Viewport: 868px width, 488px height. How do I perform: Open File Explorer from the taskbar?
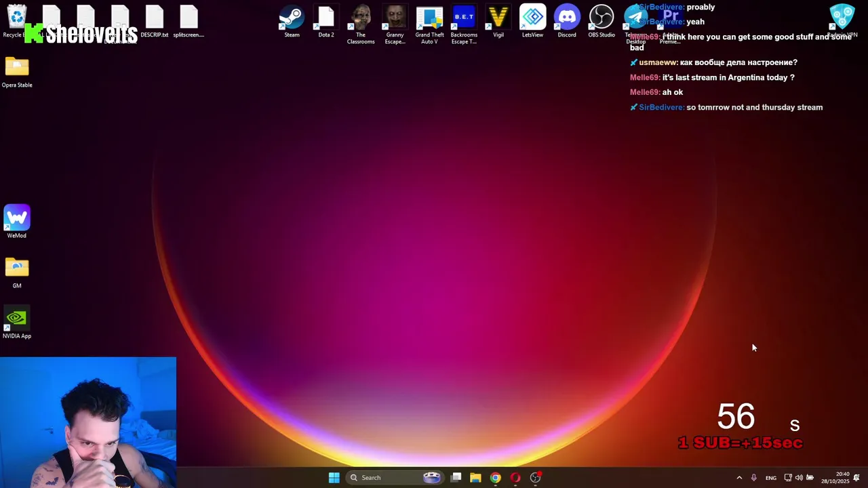475,477
